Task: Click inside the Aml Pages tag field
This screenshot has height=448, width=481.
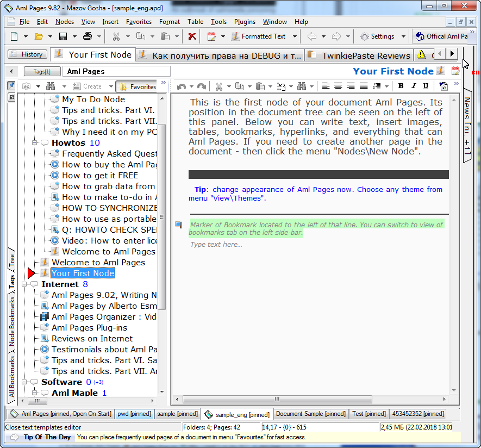Action: tap(116, 72)
